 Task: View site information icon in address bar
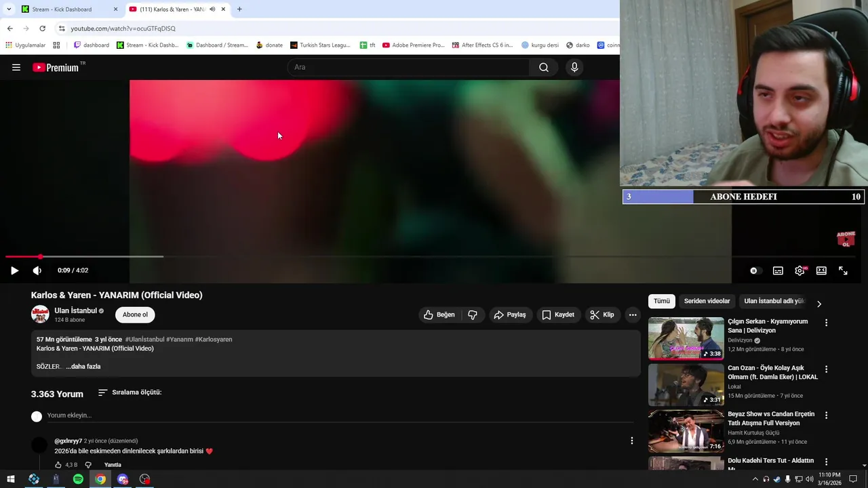coord(62,28)
